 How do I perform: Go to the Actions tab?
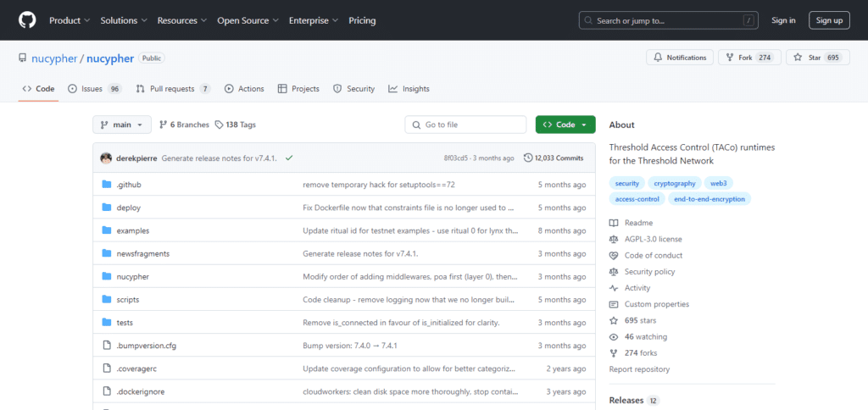pyautogui.click(x=244, y=89)
